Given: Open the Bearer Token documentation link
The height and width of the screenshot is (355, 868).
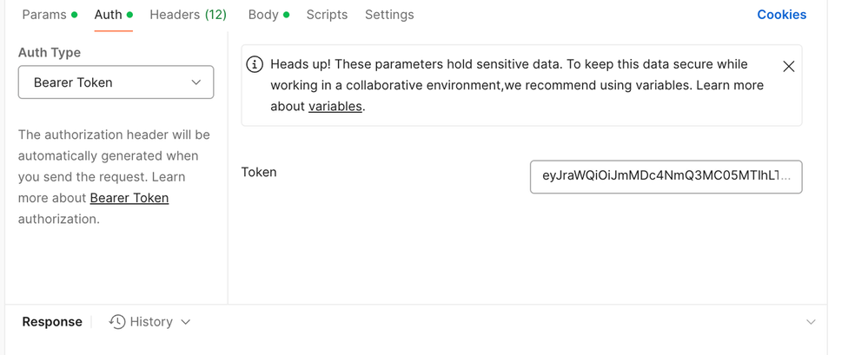Looking at the screenshot, I should click(x=129, y=198).
